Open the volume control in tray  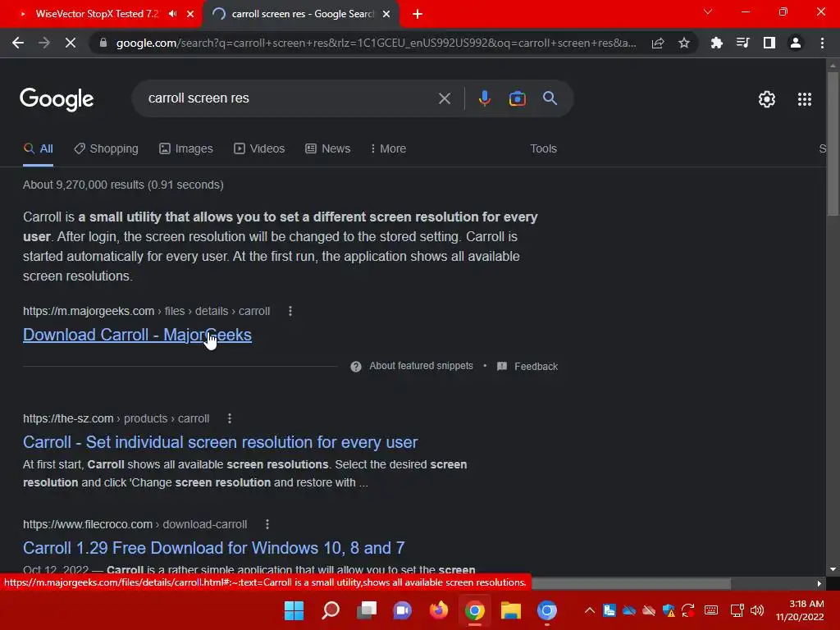(x=757, y=610)
